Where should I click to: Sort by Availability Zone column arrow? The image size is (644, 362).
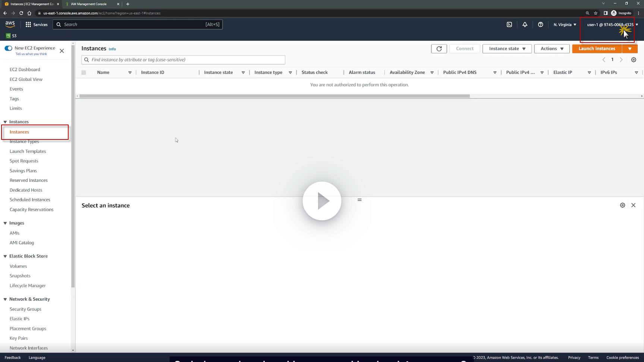432,73
